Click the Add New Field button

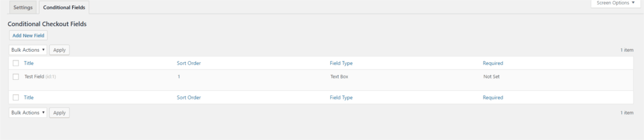coord(28,36)
